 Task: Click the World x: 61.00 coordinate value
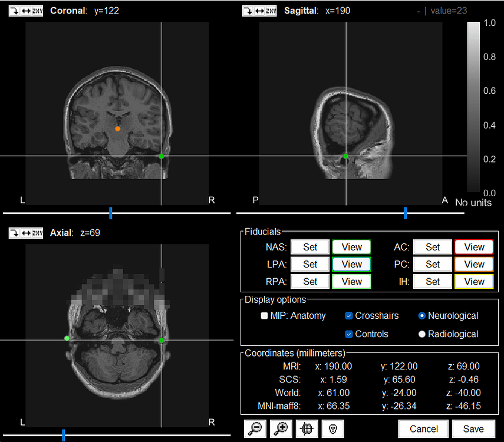[334, 393]
